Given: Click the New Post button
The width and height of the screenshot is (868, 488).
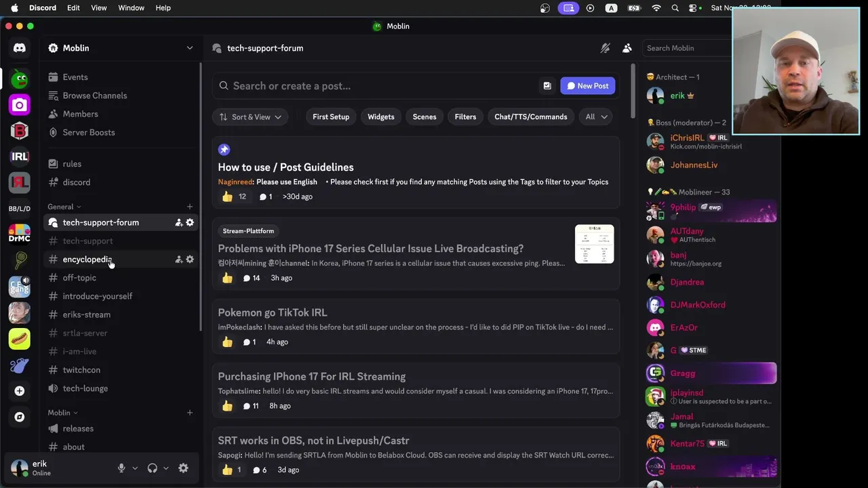Looking at the screenshot, I should click(587, 86).
